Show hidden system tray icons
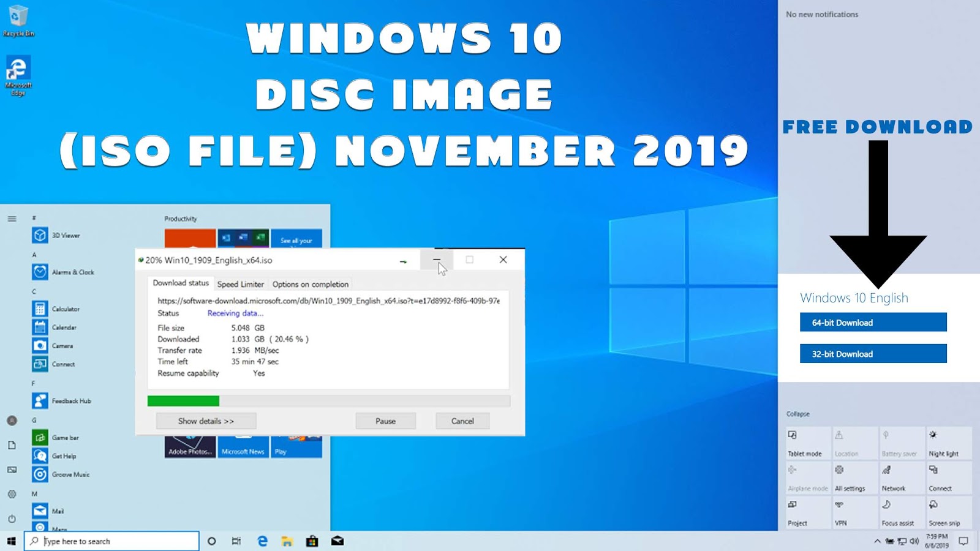This screenshot has height=551, width=980. coord(877,541)
